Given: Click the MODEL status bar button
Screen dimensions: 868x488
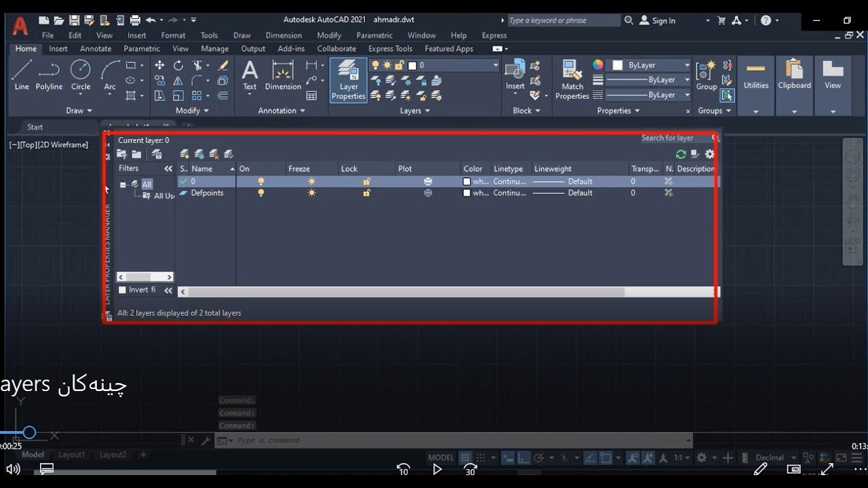Looking at the screenshot, I should coord(441,457).
